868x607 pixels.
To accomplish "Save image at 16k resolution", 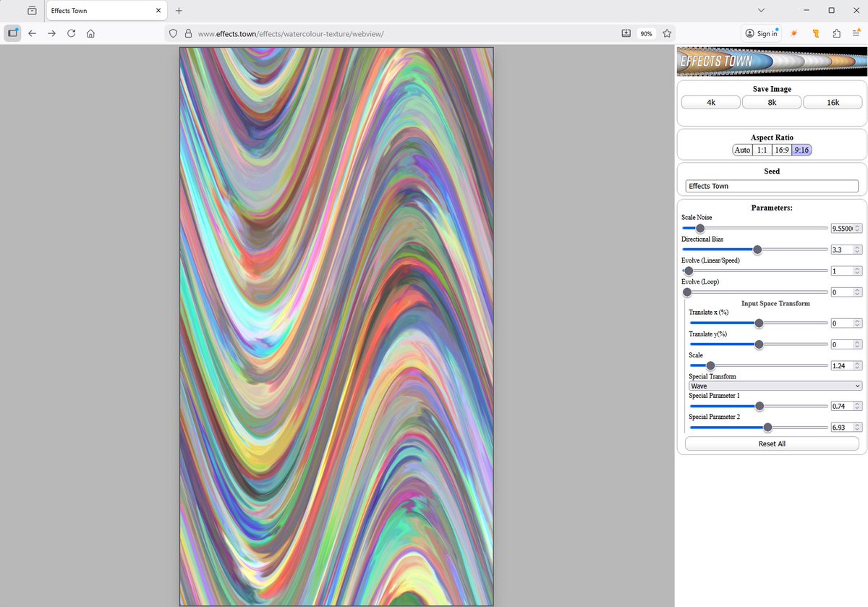I will click(x=833, y=103).
